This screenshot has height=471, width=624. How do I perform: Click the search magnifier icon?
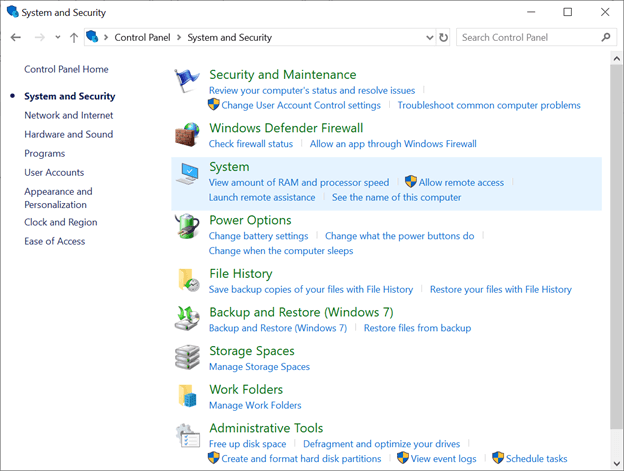(x=606, y=37)
